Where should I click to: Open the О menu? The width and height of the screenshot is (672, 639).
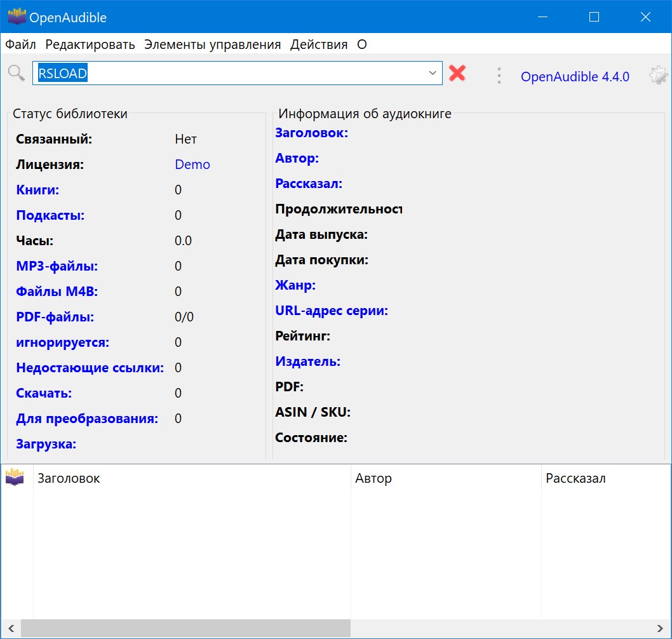pyautogui.click(x=362, y=44)
